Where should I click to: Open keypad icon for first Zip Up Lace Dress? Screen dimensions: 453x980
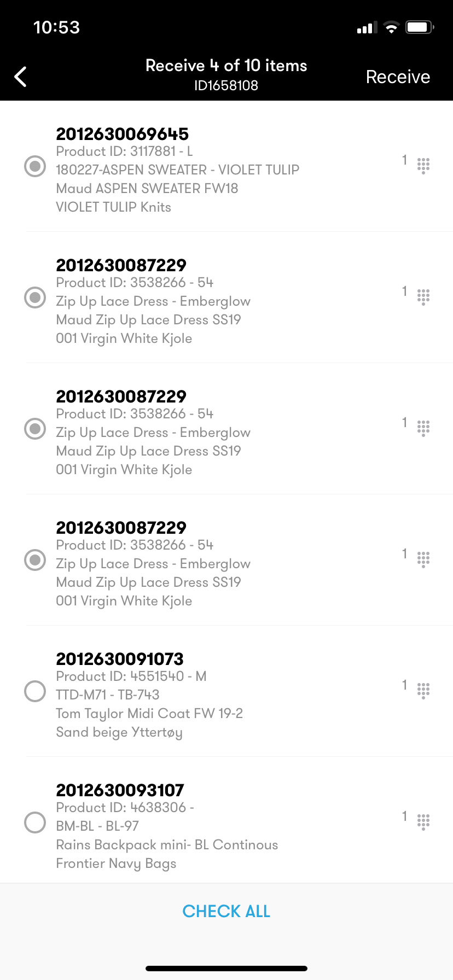(423, 296)
